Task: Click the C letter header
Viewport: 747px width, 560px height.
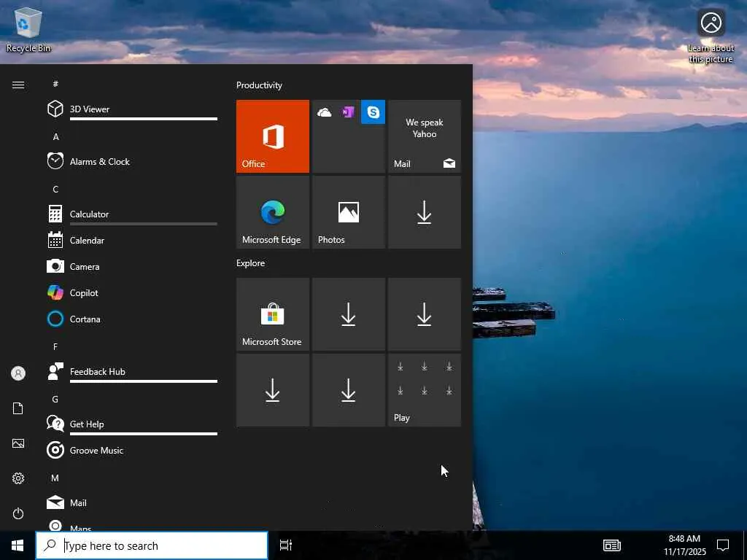Action: pos(55,189)
